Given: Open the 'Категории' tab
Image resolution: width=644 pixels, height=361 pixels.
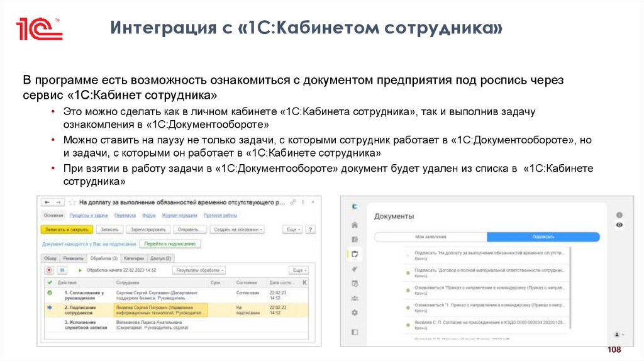Looking at the screenshot, I should point(133,258).
